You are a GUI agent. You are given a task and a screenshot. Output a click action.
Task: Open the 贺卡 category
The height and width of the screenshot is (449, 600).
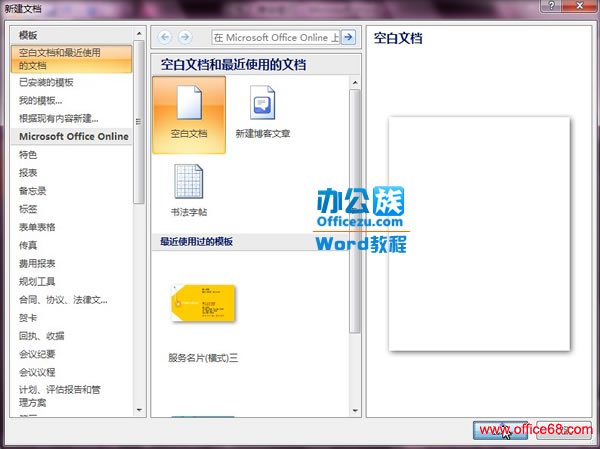(28, 318)
